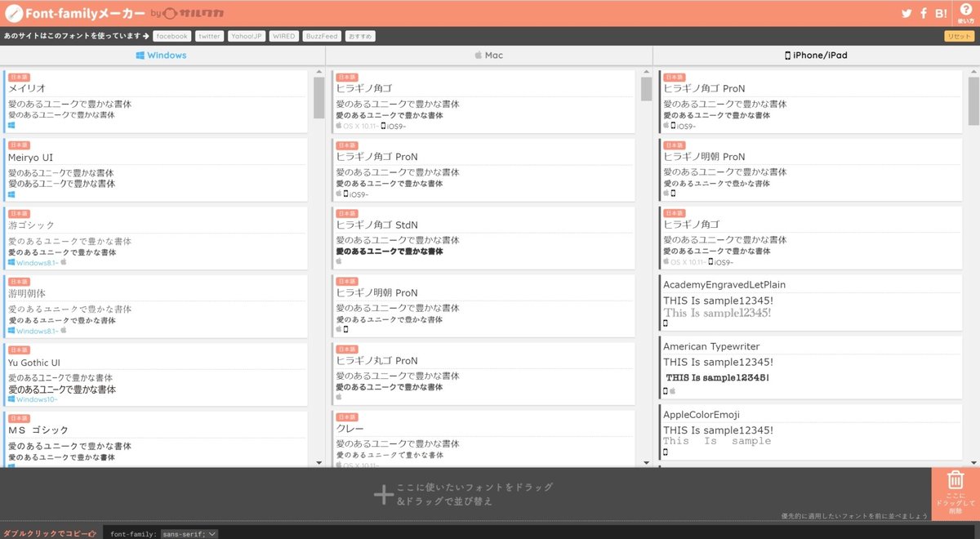
Task: Select ヒラギノ角ゴ card in Mac column
Action: tap(483, 101)
